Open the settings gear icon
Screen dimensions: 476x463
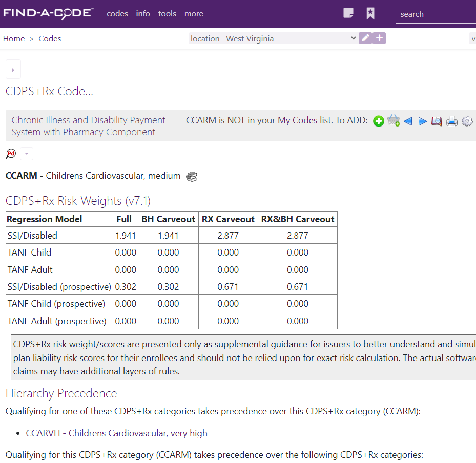click(x=467, y=121)
